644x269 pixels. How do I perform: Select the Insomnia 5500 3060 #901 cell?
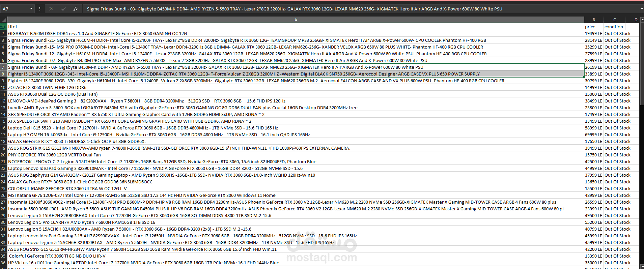pos(296,209)
